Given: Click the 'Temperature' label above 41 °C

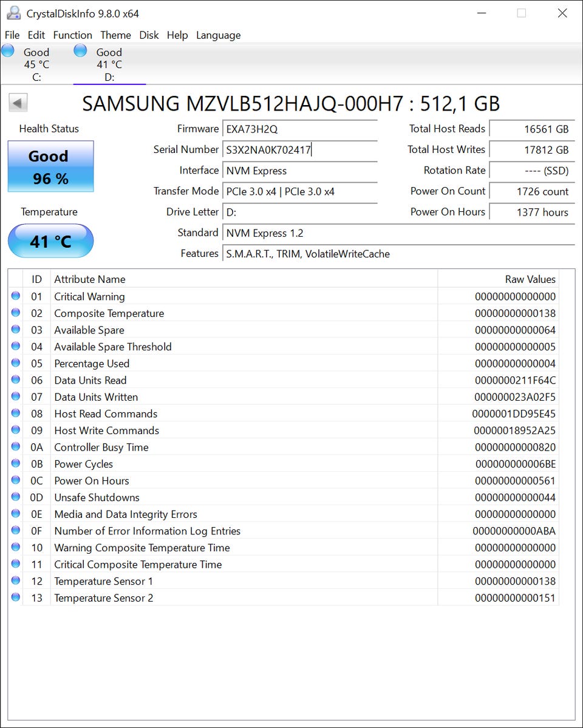Looking at the screenshot, I should tap(49, 212).
